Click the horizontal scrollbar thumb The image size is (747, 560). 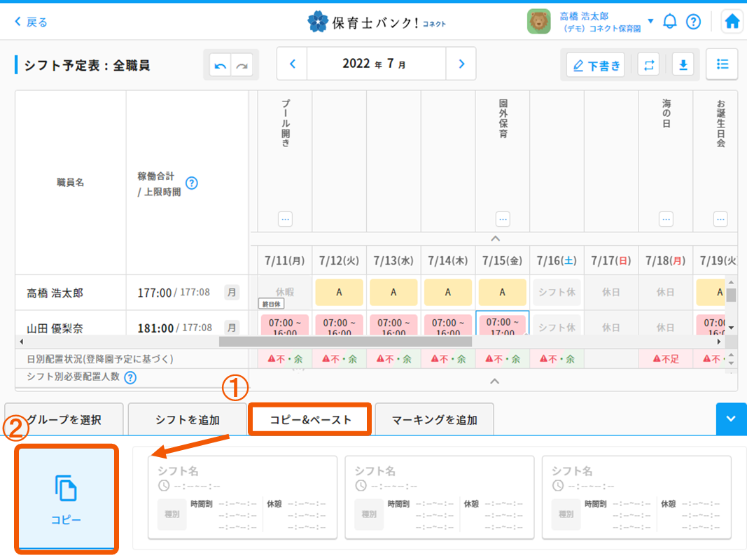tap(345, 342)
